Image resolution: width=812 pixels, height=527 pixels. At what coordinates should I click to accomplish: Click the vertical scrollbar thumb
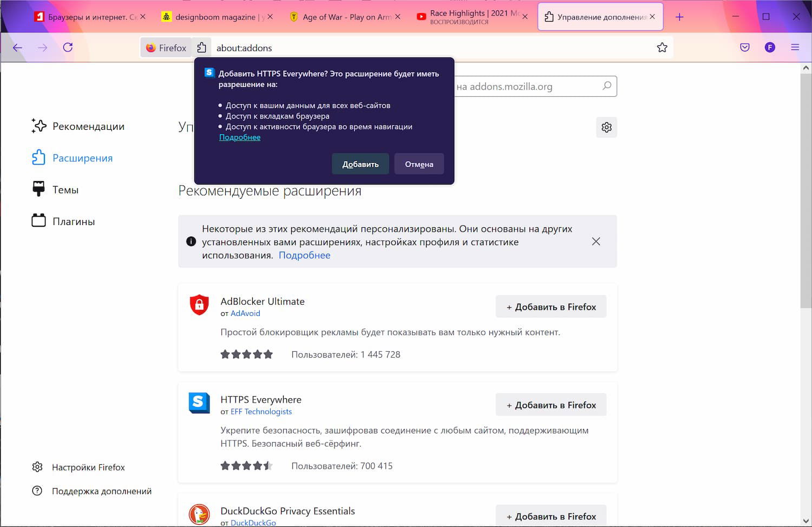[x=806, y=191]
